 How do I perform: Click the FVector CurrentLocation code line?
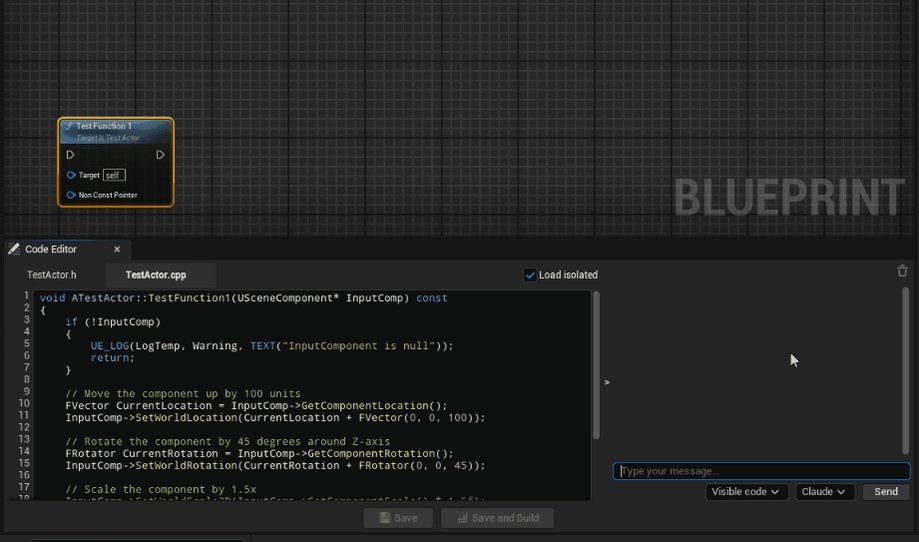[x=256, y=405]
